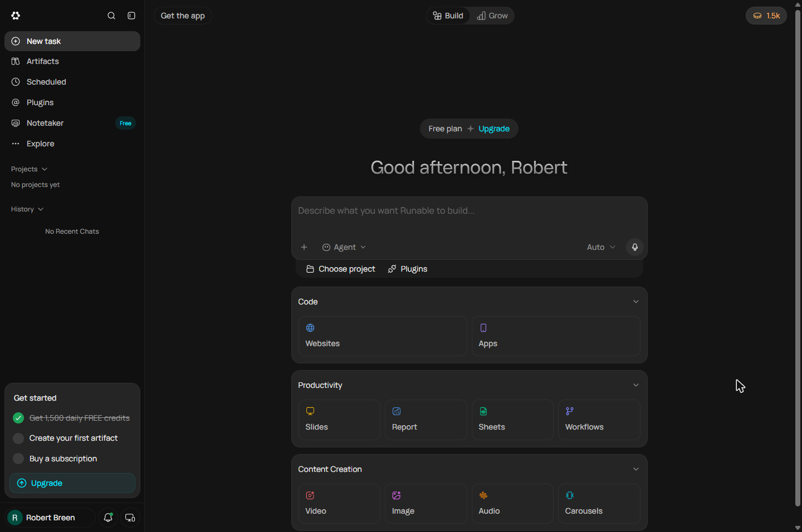Select the Carousels card

pyautogui.click(x=599, y=504)
